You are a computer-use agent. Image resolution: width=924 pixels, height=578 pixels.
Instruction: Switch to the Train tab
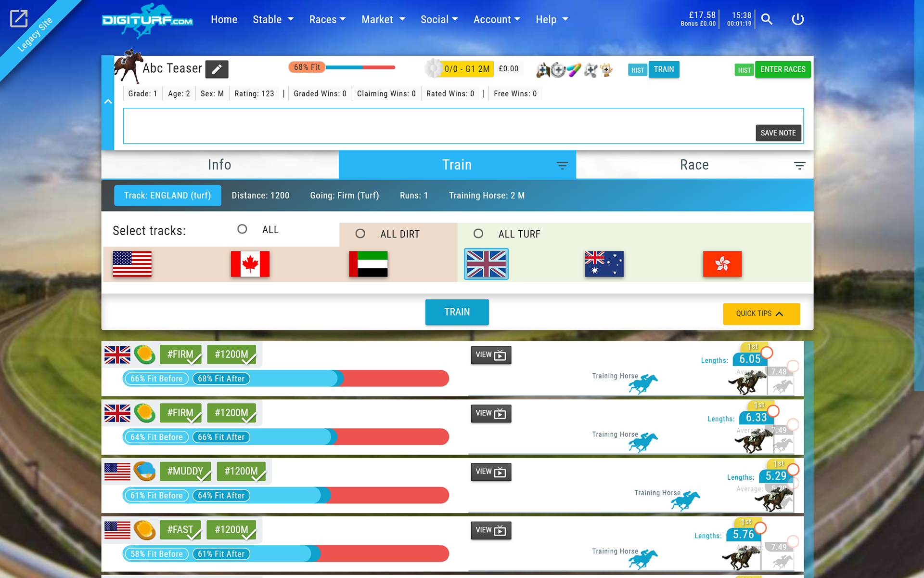click(x=457, y=165)
